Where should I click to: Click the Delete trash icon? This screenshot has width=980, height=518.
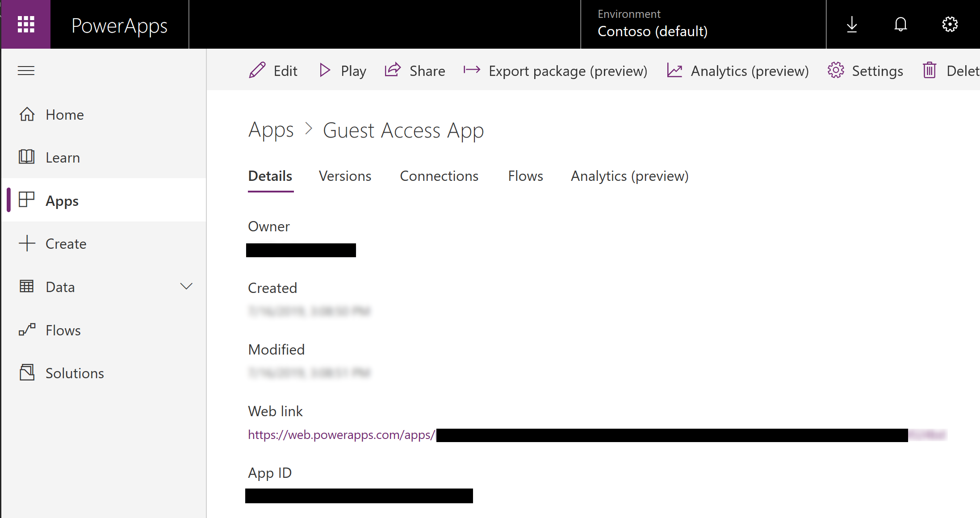point(930,71)
